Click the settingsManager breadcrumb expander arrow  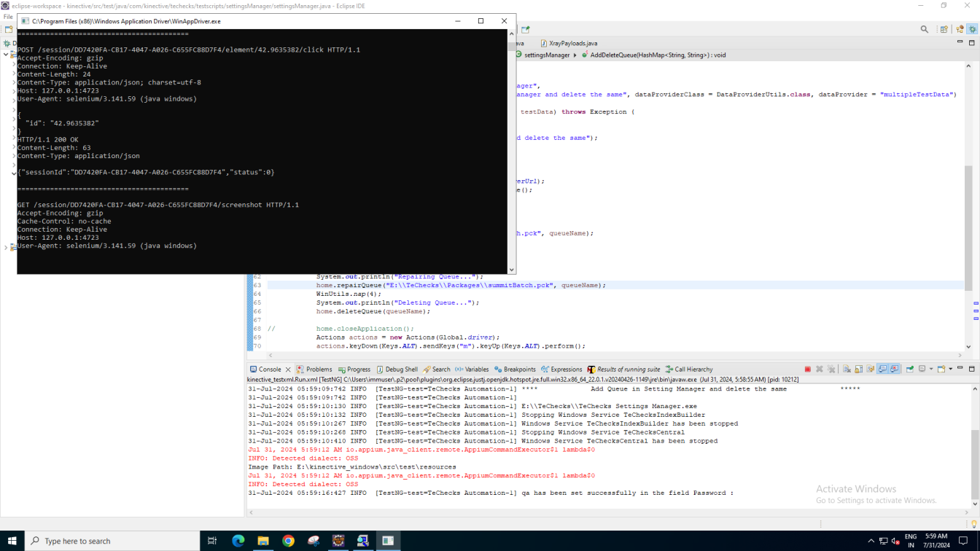click(575, 55)
